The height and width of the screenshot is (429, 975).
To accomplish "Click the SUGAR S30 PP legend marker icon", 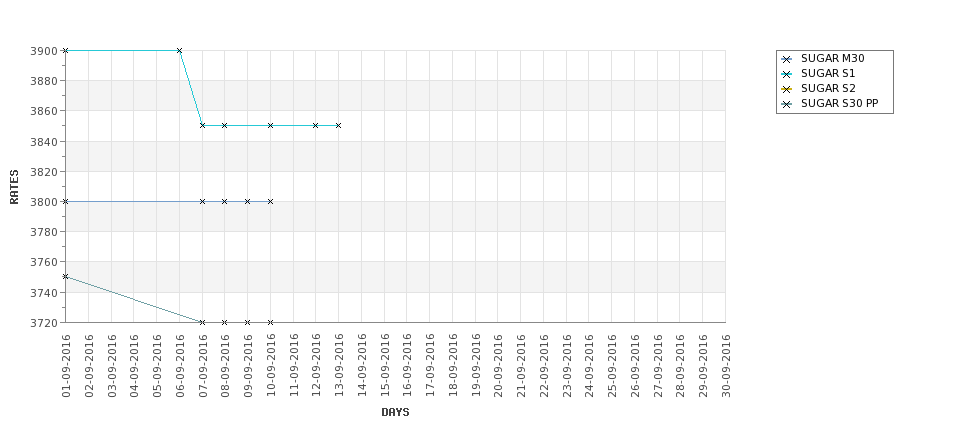I will [787, 104].
